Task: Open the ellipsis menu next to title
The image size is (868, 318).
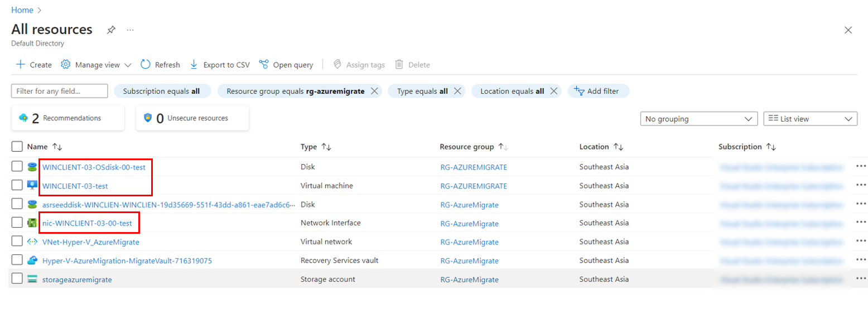Action: click(130, 30)
